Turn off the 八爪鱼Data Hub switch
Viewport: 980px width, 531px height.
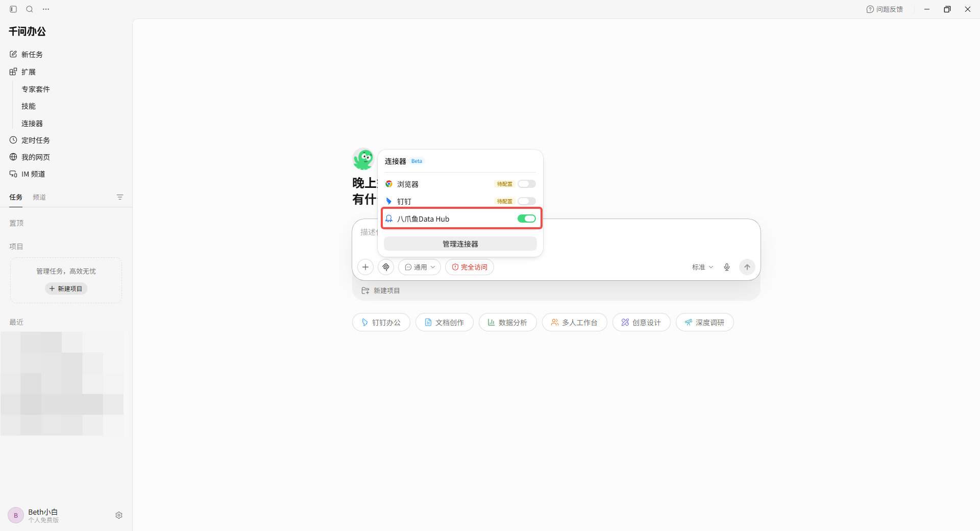(x=527, y=219)
